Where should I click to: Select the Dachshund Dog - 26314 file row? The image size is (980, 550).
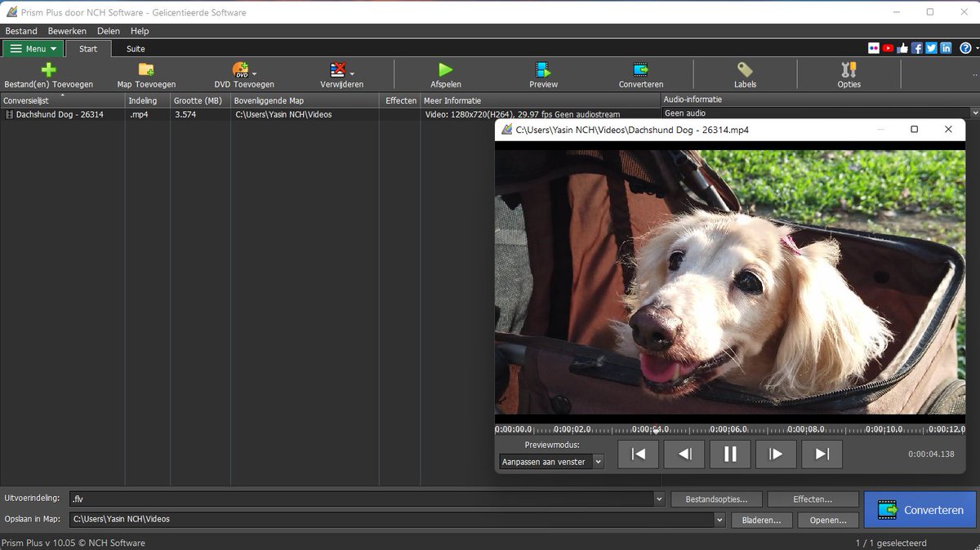(60, 115)
